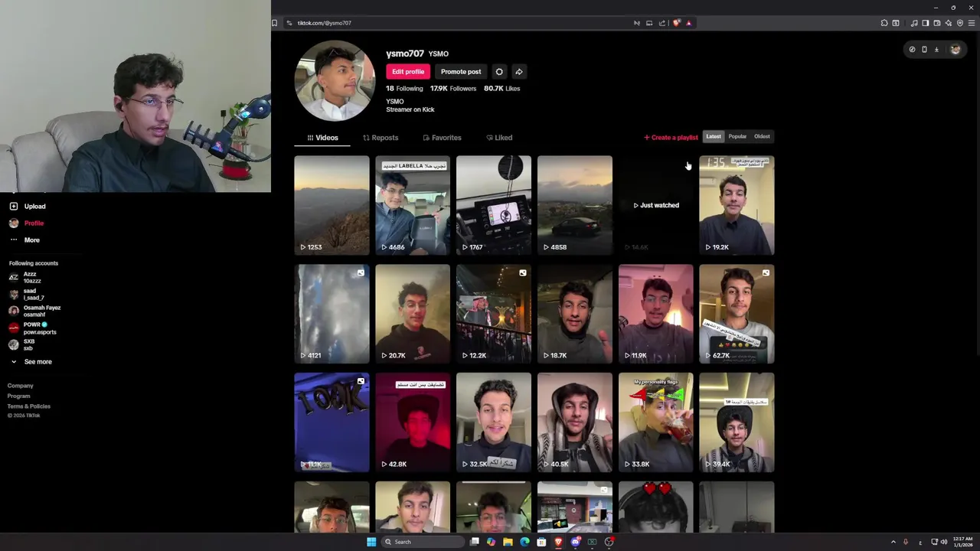Image resolution: width=980 pixels, height=551 pixels.
Task: Click the Brave browser taskbar icon
Action: tap(558, 542)
